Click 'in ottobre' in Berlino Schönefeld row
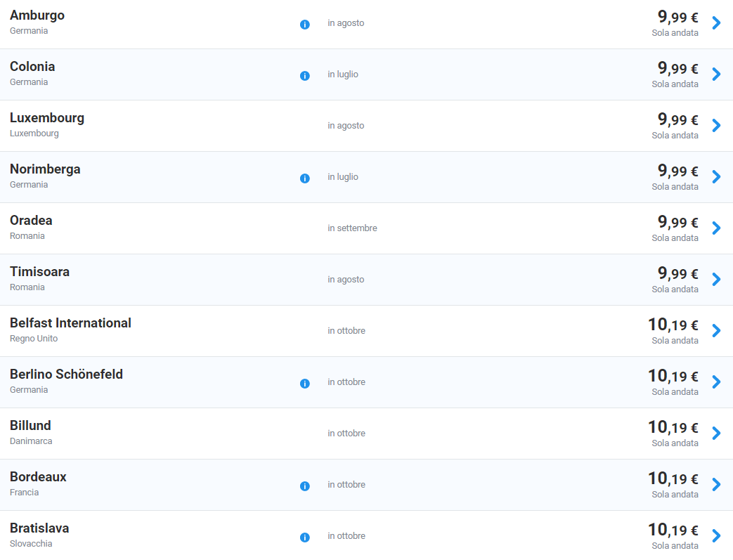733x560 pixels. [x=346, y=382]
